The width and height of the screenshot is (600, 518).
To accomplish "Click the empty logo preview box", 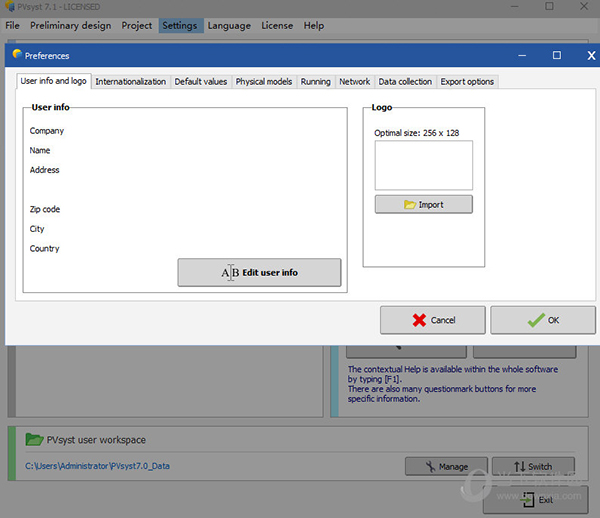I will [423, 165].
